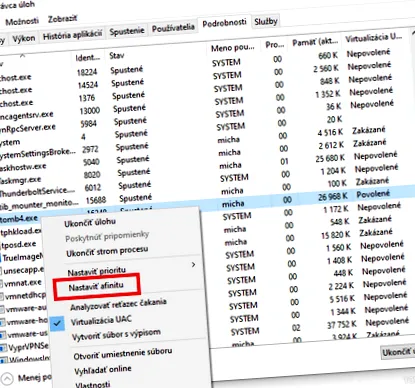Select the tib_mounter_monito... process row
This screenshot has width=415, height=388.
click(x=39, y=204)
